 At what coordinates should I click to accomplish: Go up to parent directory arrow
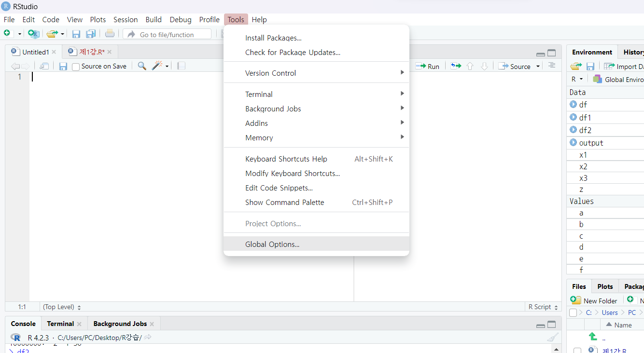click(593, 337)
